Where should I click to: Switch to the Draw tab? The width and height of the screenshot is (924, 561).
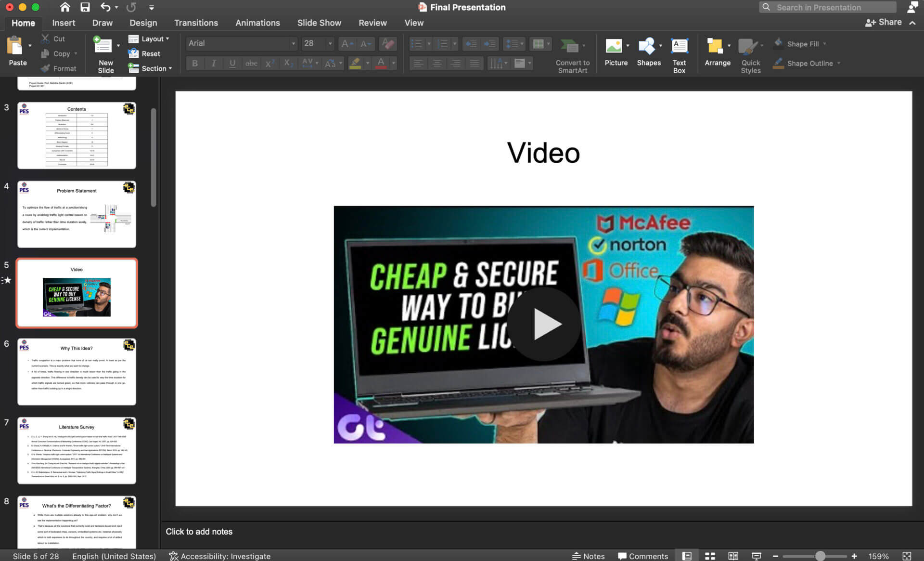click(x=102, y=23)
